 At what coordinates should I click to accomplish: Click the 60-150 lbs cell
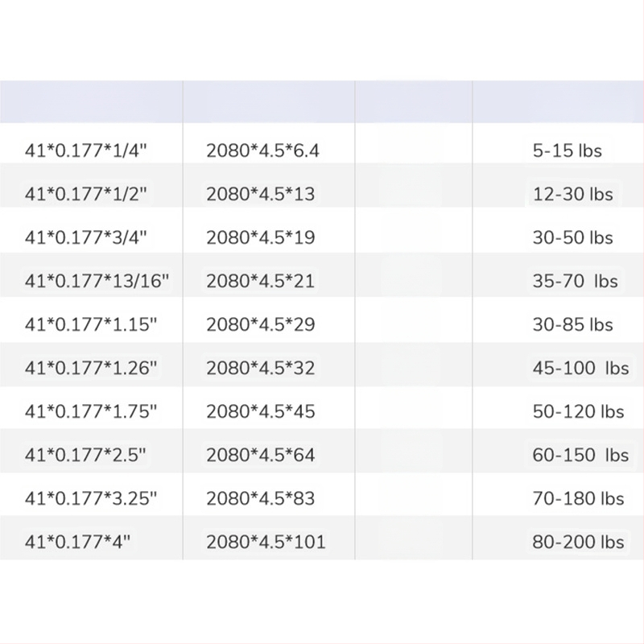580,455
